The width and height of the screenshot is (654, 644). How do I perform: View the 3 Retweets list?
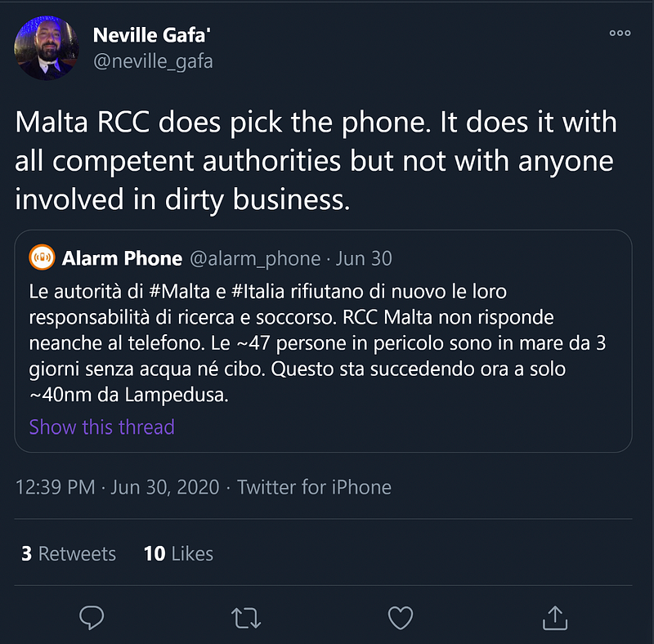tap(69, 553)
